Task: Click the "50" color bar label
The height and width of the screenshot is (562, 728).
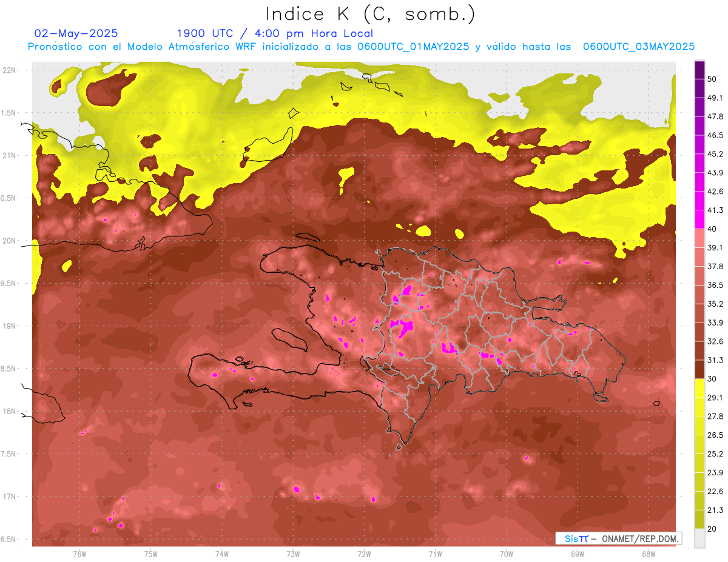Action: [x=713, y=79]
